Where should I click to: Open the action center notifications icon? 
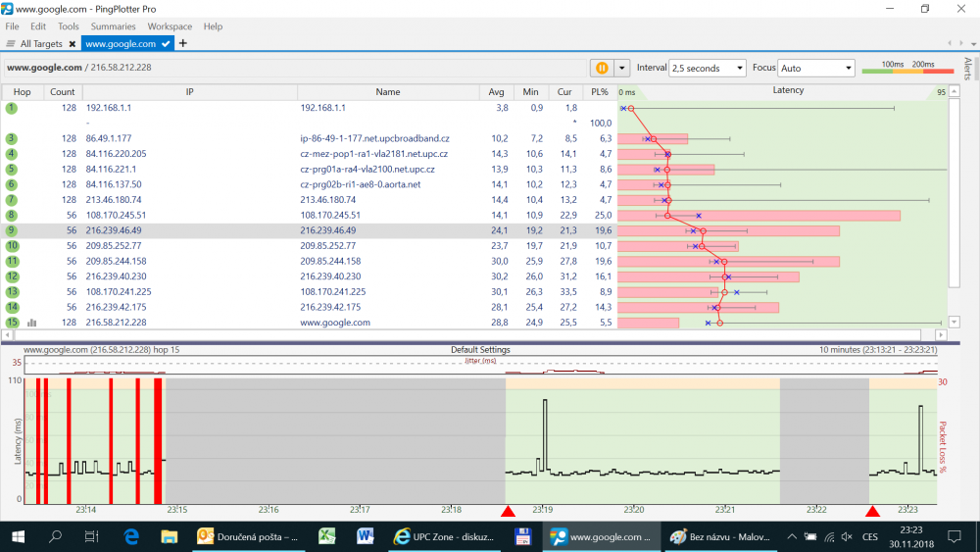click(954, 536)
